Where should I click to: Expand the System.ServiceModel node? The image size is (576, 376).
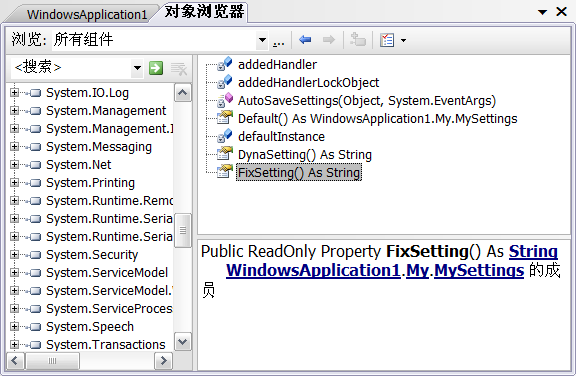14,272
